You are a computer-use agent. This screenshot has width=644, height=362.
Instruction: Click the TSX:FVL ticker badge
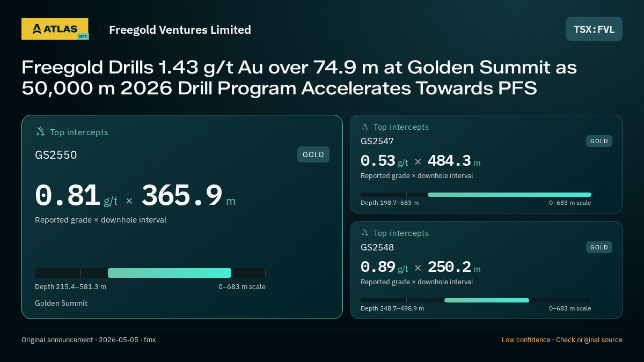click(x=594, y=29)
